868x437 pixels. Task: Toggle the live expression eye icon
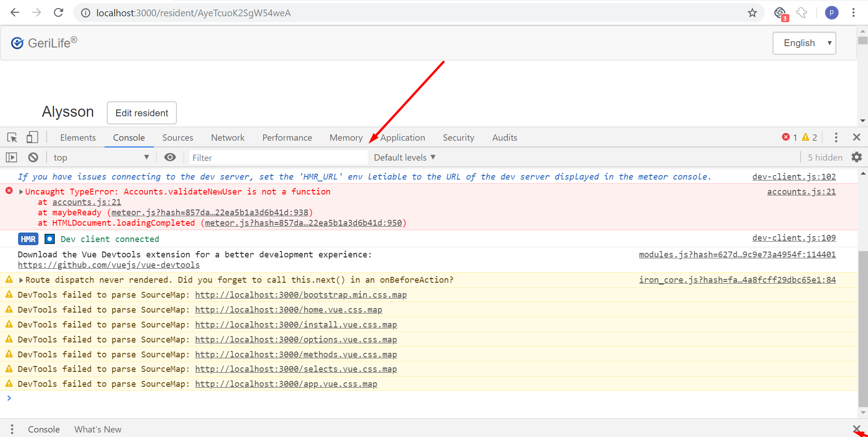pos(170,157)
